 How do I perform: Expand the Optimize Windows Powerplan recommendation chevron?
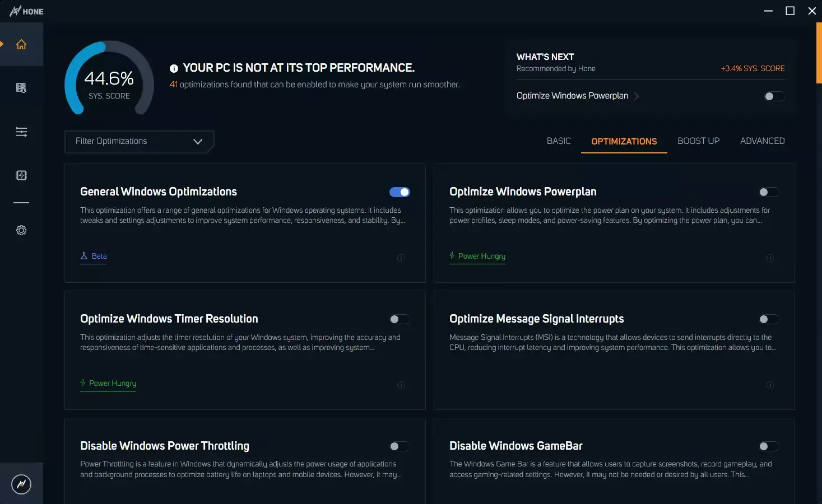tap(637, 96)
